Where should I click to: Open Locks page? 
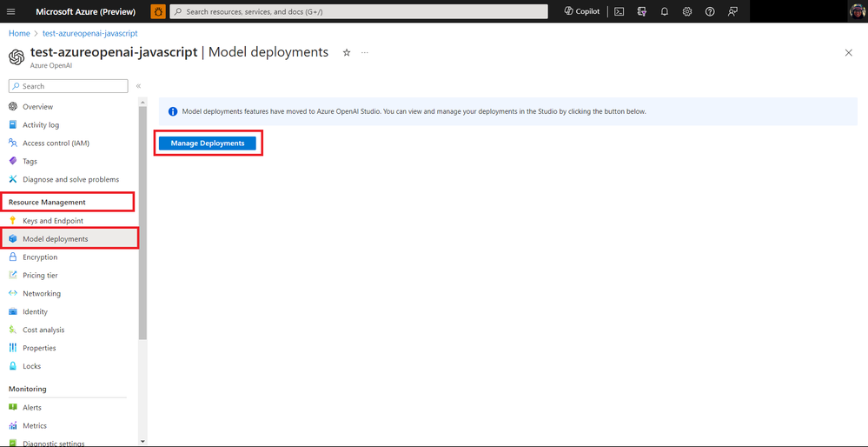(31, 366)
